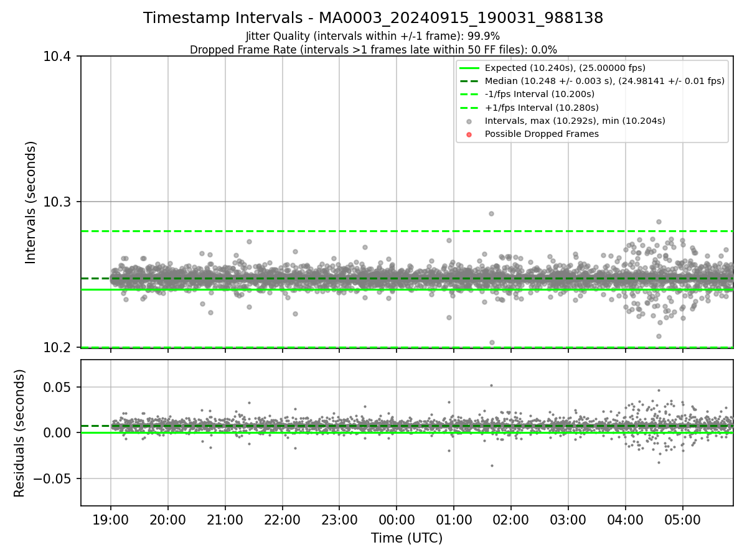
Task: Click the solid green line sample in the legend
Action: tap(469, 68)
